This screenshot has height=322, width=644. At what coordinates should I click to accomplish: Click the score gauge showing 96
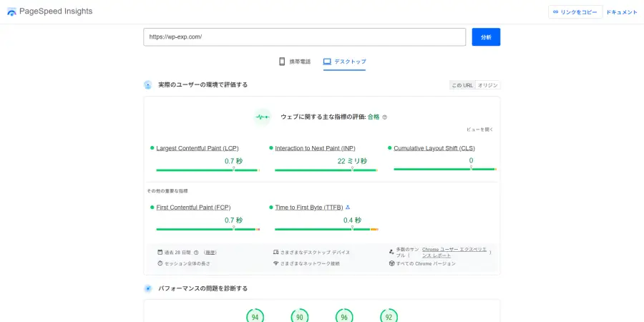coord(344,316)
